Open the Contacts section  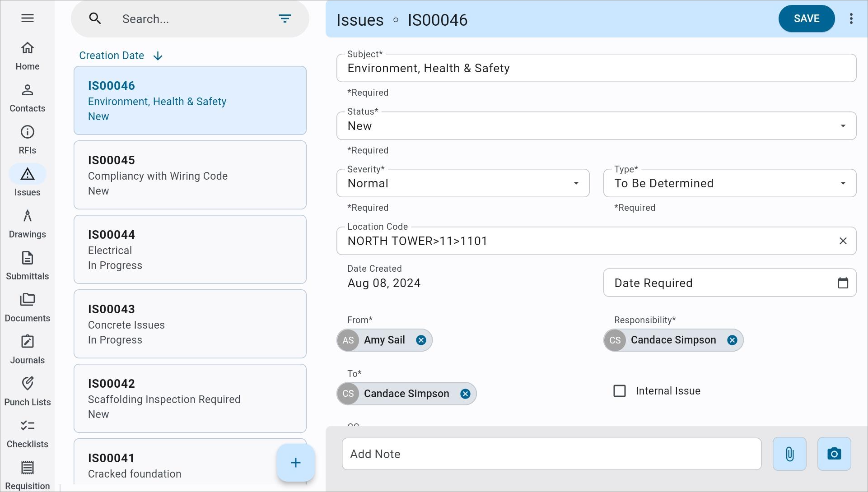coord(28,97)
